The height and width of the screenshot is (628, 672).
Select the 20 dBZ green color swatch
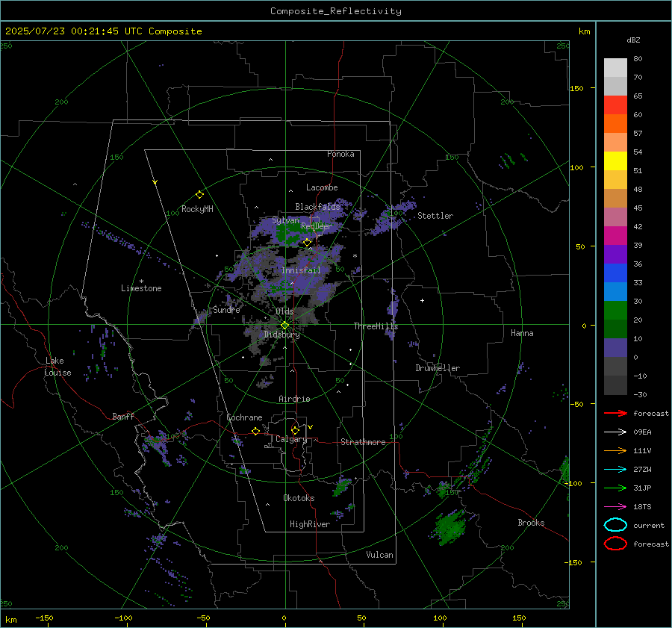[x=615, y=311]
